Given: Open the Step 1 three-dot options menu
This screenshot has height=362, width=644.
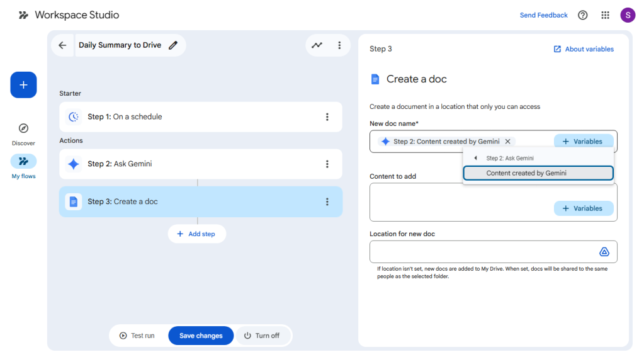Looking at the screenshot, I should [x=327, y=117].
